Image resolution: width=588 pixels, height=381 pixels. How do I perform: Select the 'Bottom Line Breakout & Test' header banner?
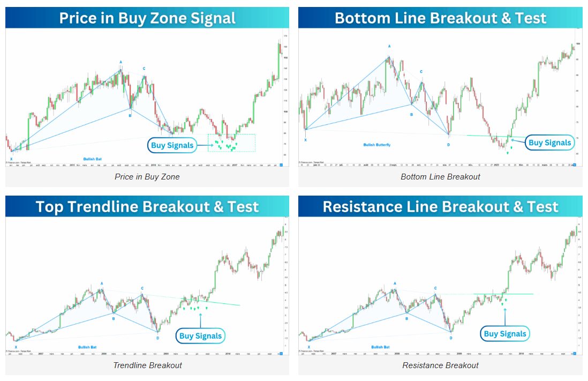[x=440, y=18]
